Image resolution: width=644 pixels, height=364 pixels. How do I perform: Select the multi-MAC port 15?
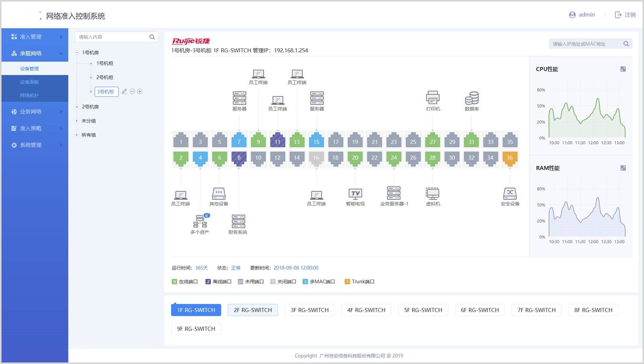tap(316, 142)
